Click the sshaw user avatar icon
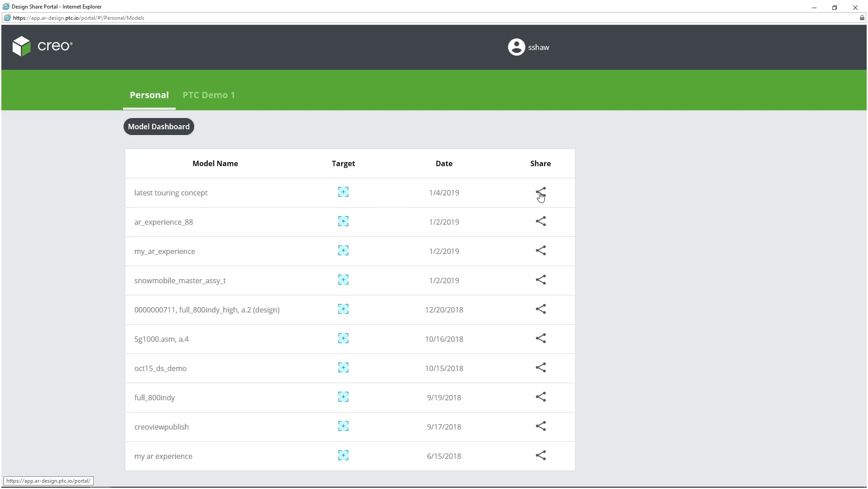 516,47
